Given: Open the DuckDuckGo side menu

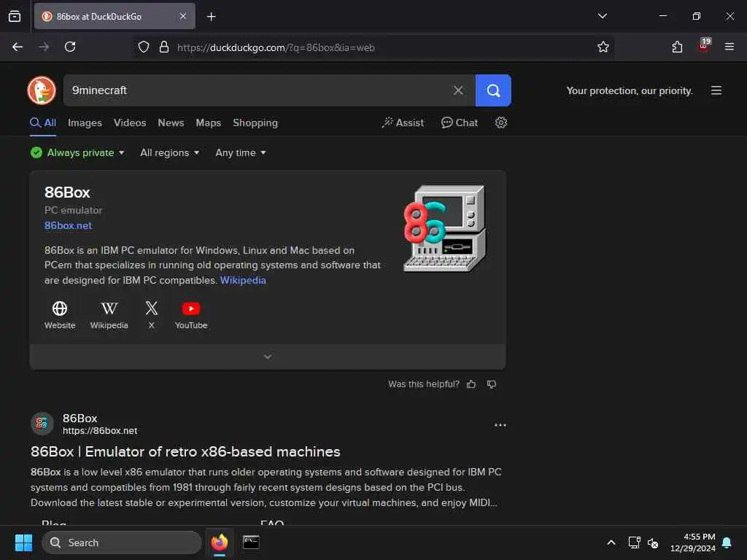Looking at the screenshot, I should [716, 90].
